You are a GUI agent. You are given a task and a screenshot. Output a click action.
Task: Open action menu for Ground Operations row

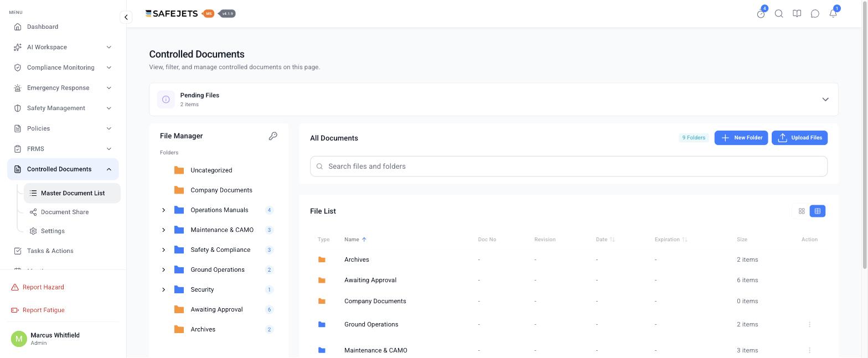click(x=809, y=324)
